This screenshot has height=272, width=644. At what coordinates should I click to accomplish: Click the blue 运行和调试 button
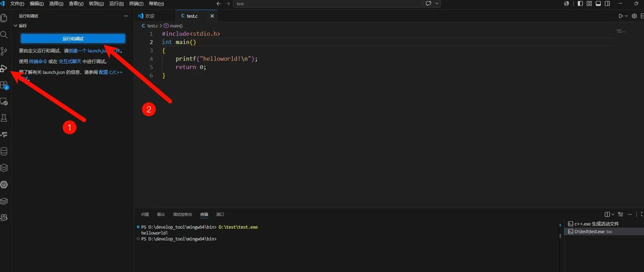pyautogui.click(x=73, y=39)
